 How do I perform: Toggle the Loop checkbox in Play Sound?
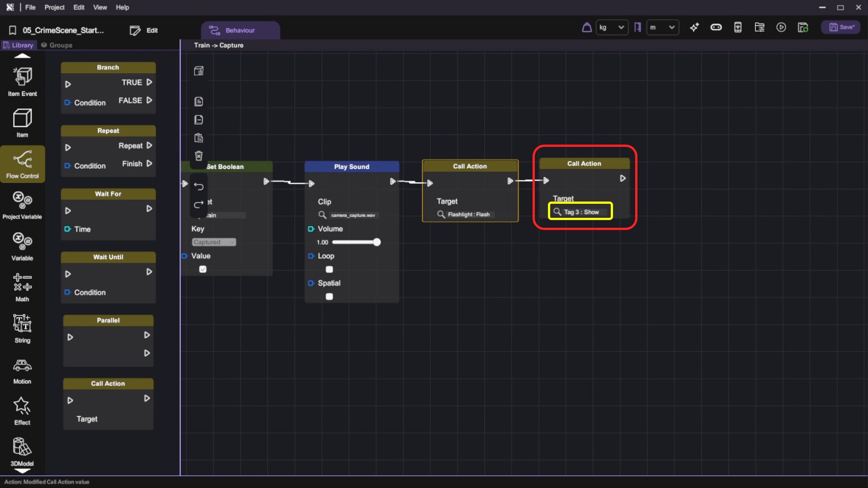coord(329,269)
